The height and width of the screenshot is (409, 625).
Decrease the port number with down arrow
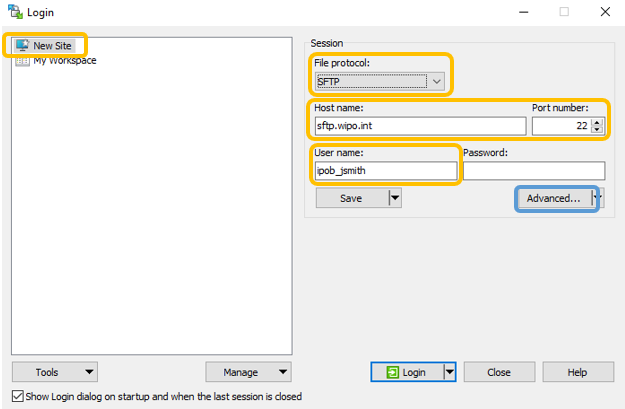[x=598, y=130]
